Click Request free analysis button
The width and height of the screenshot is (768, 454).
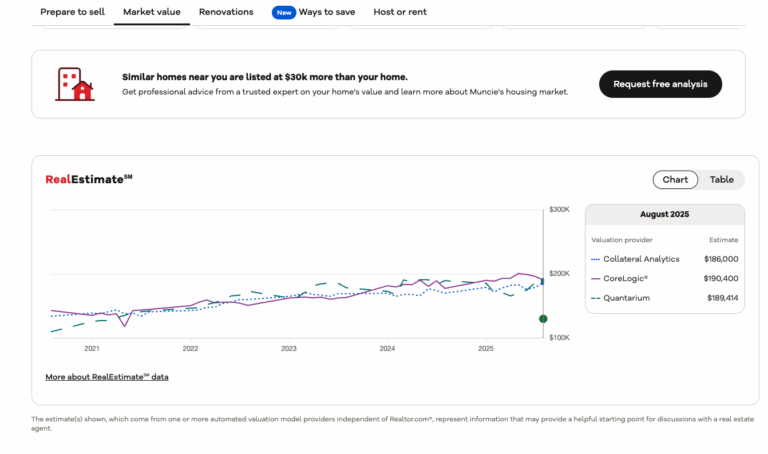point(660,84)
